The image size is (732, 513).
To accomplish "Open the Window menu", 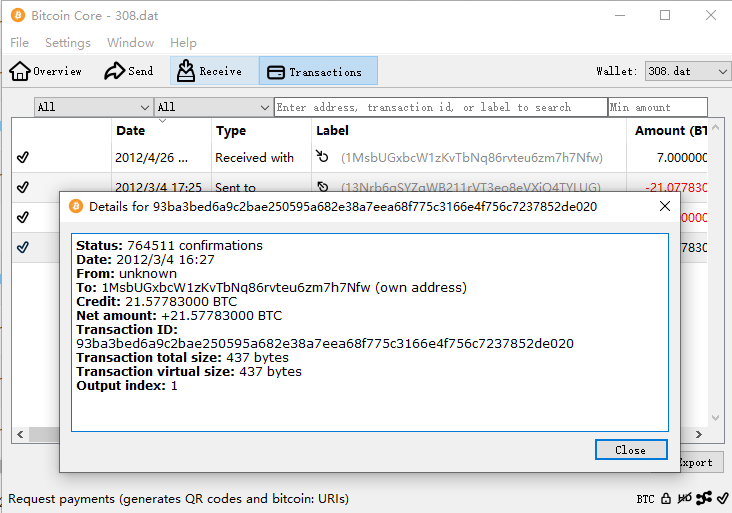I will pos(130,43).
